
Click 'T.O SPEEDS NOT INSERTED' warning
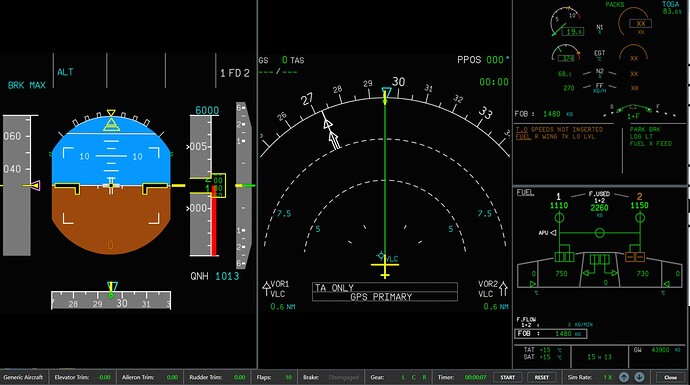click(x=559, y=129)
